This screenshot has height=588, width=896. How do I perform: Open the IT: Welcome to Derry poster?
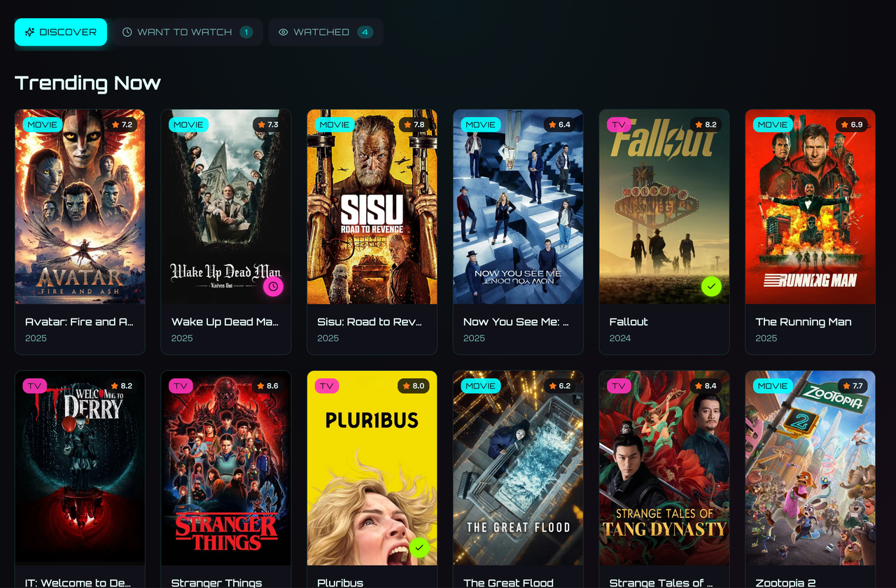click(x=80, y=468)
